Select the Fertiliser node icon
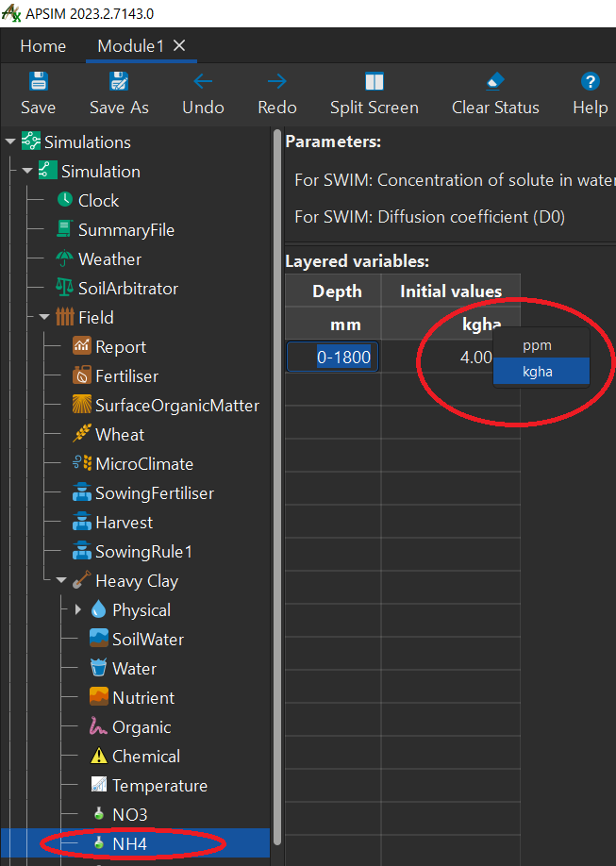Image resolution: width=616 pixels, height=866 pixels. click(x=82, y=375)
